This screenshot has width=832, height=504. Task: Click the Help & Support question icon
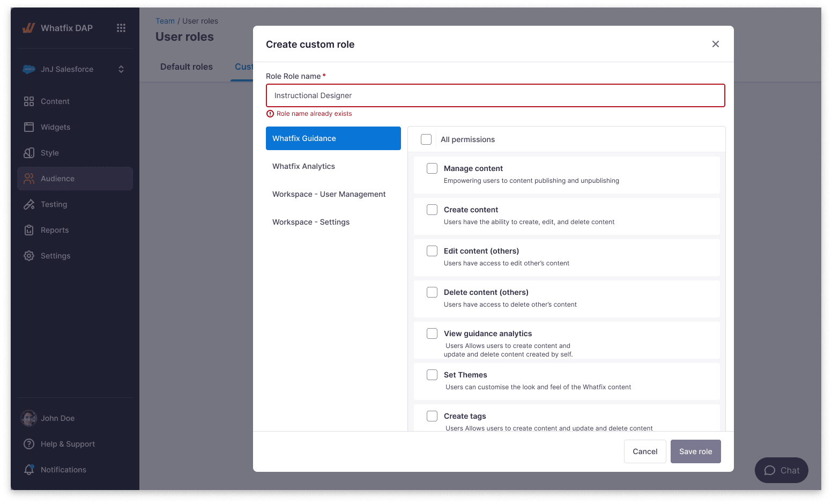coord(29,444)
